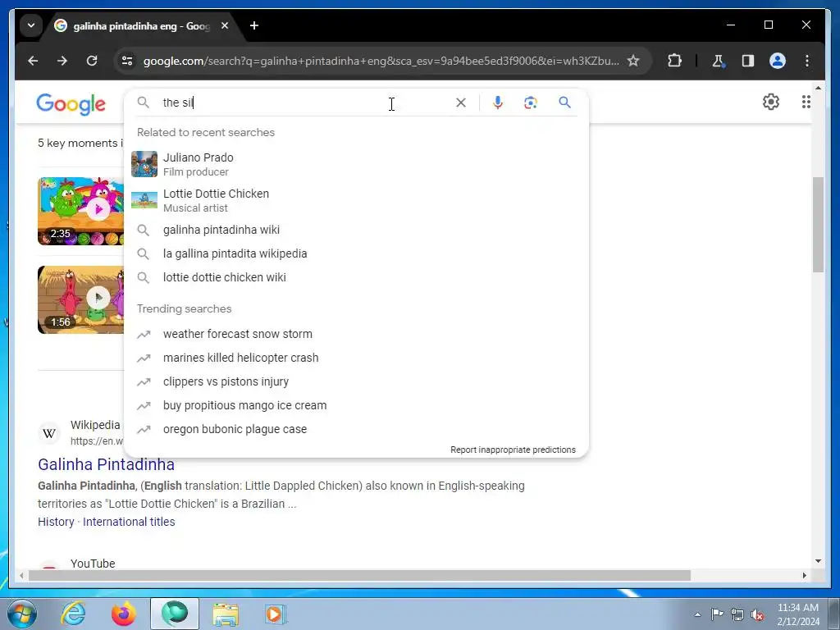
Task: Open site information icon in address bar
Action: click(127, 61)
